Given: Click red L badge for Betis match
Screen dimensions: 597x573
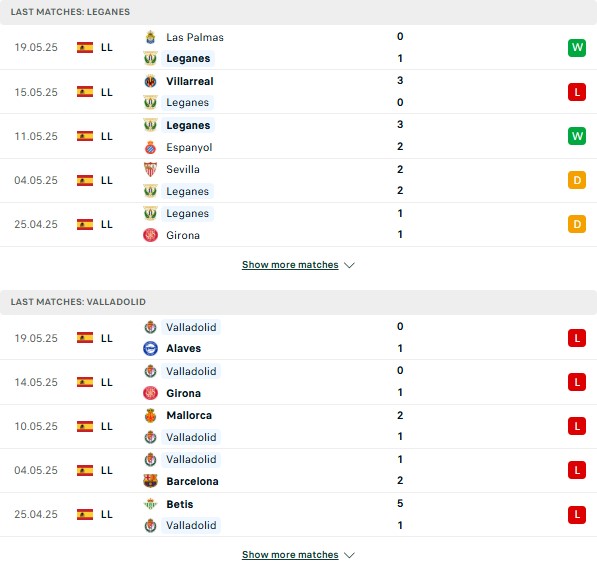Looking at the screenshot, I should [577, 514].
